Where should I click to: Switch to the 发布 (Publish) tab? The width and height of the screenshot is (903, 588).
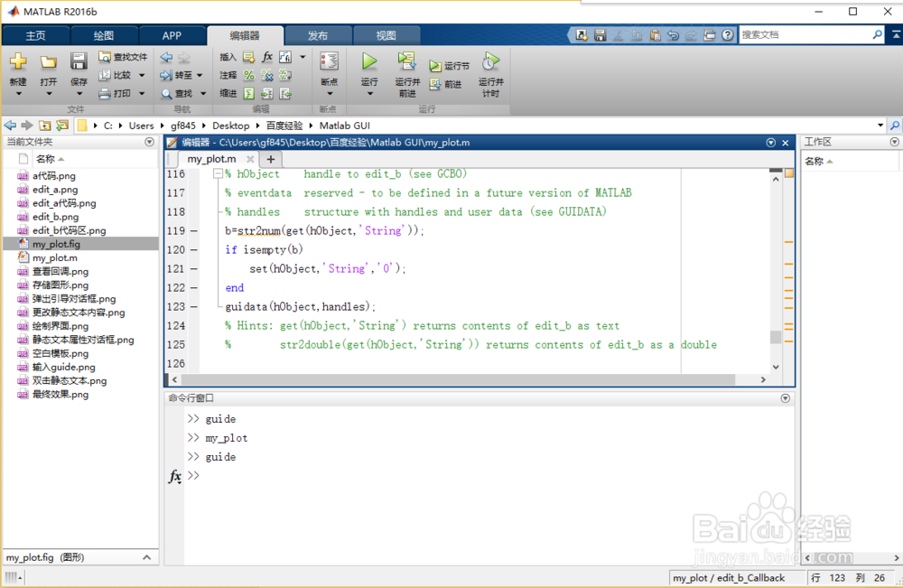click(317, 36)
